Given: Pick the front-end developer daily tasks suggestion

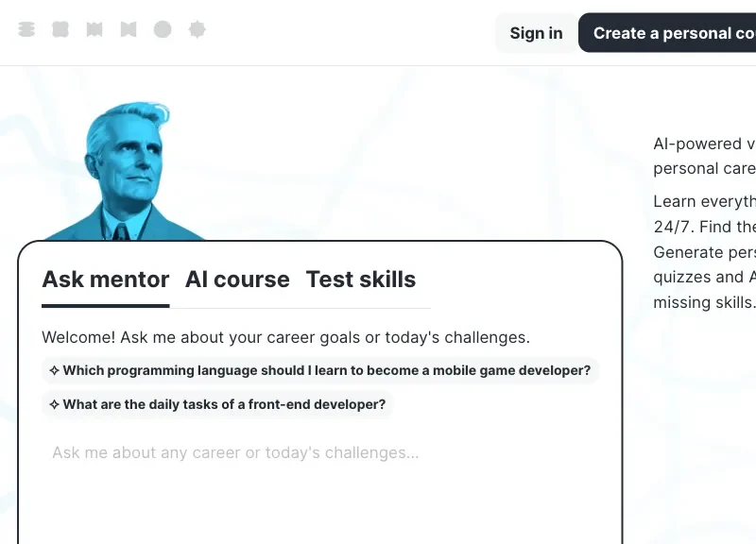Looking at the screenshot, I should pyautogui.click(x=224, y=405).
